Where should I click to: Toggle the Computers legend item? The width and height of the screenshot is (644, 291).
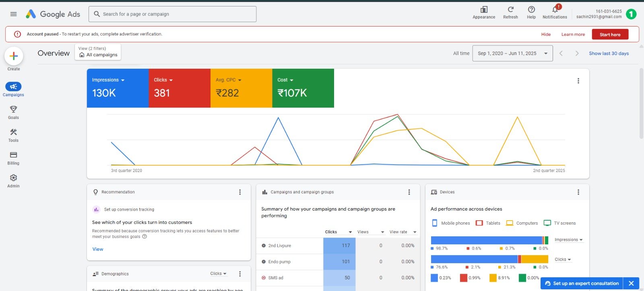(x=522, y=223)
